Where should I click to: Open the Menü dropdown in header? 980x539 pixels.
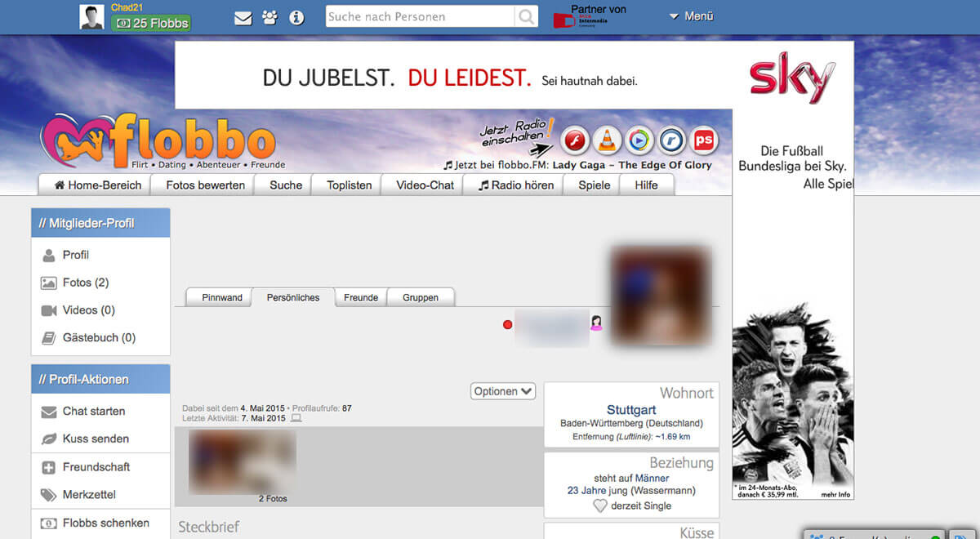691,16
